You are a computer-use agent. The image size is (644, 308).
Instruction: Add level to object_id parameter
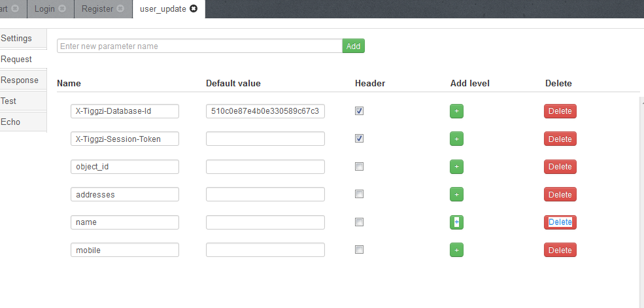click(x=456, y=167)
